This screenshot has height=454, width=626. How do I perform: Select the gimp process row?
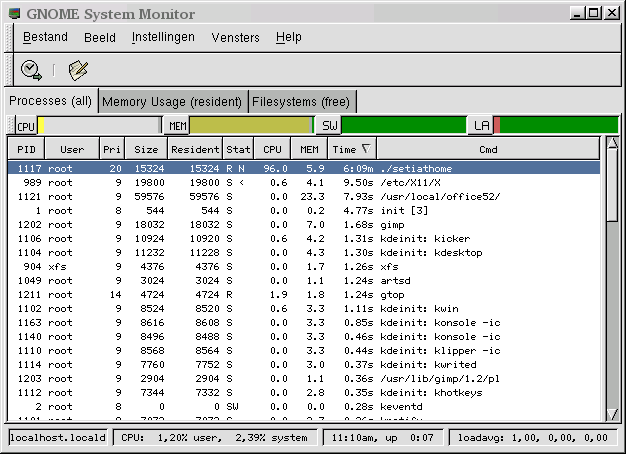[x=304, y=224]
